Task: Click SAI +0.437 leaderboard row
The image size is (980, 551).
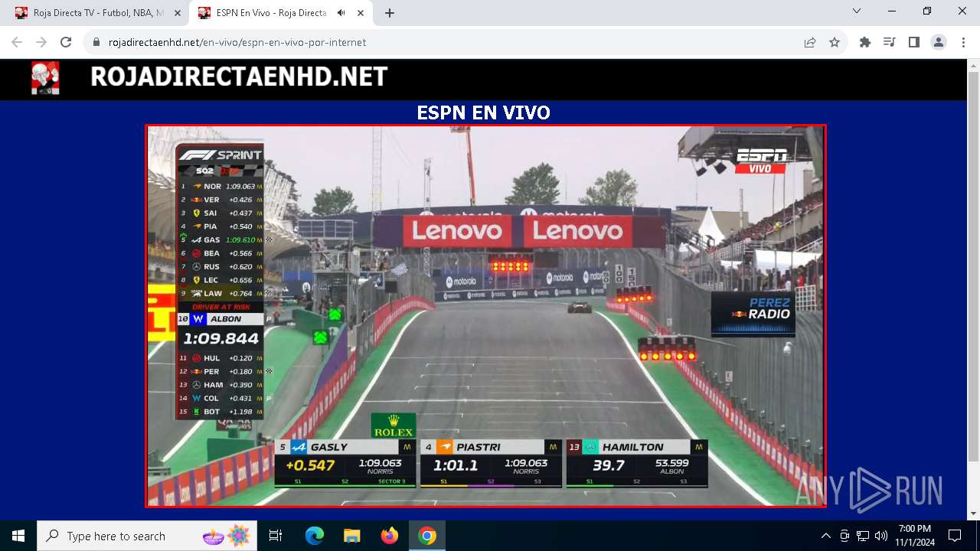Action: [x=220, y=213]
